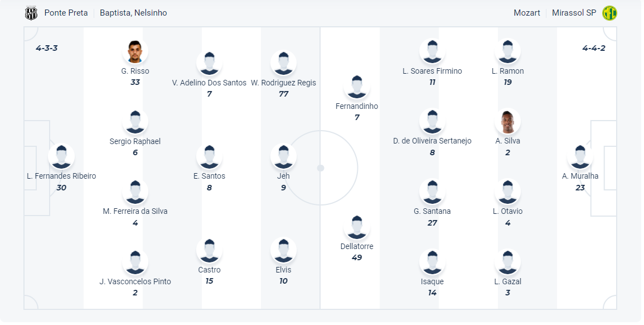Image resolution: width=644 pixels, height=325 pixels.
Task: Click the Ponte Preta club crest
Action: (x=31, y=13)
